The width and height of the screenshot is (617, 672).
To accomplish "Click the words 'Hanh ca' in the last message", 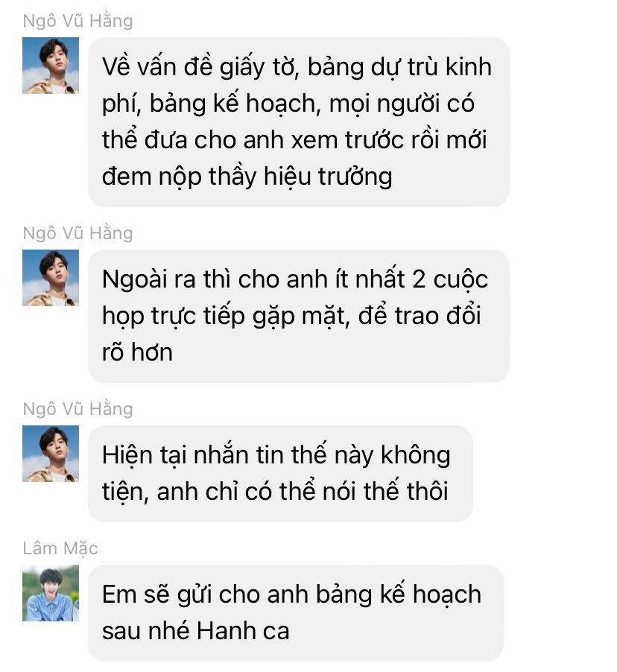I will pos(243,631).
